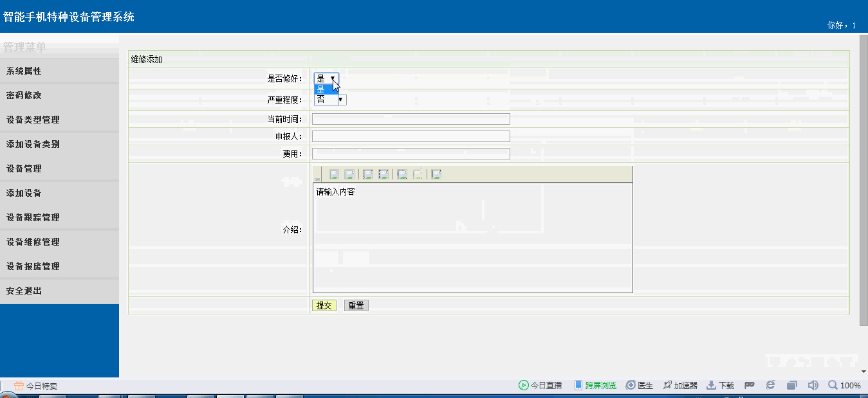Click the window tiling icon in status bar
This screenshot has width=868, height=398.
pyautogui.click(x=792, y=385)
